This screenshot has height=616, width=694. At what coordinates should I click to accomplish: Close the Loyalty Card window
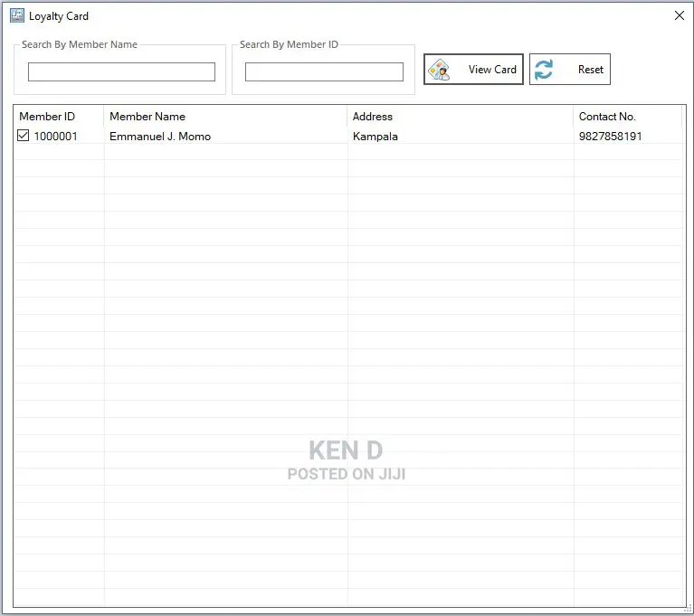679,15
